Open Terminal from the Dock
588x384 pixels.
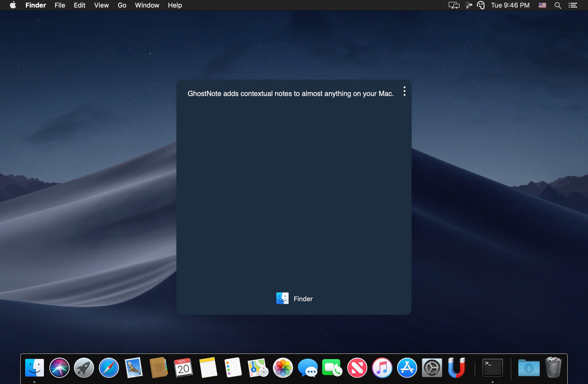click(492, 368)
